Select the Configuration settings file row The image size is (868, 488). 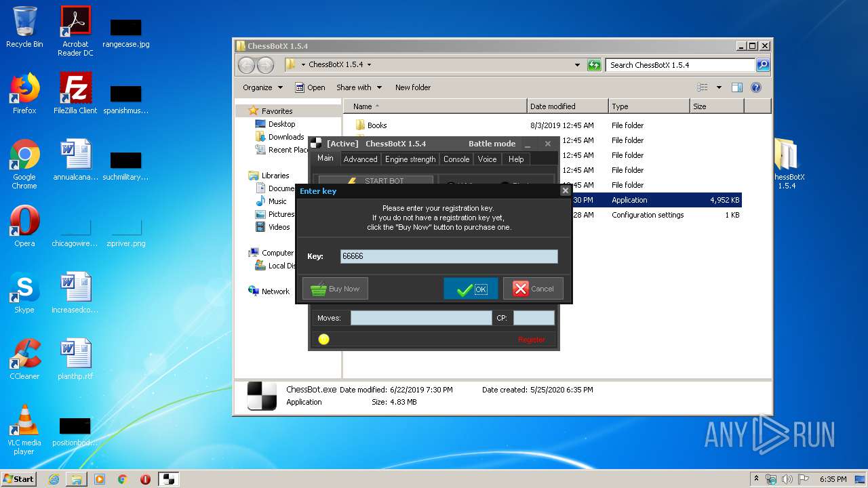[648, 215]
